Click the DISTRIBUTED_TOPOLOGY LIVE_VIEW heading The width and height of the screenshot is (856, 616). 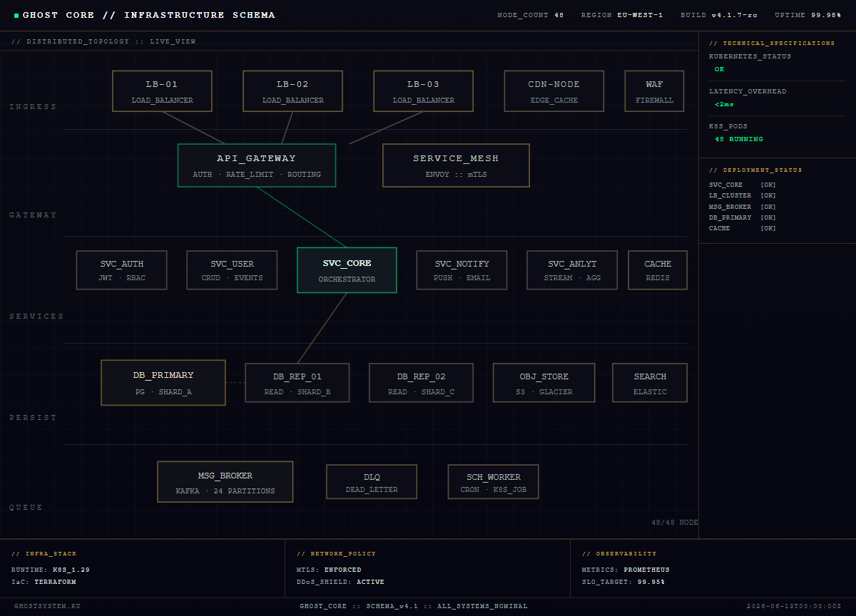click(x=103, y=41)
